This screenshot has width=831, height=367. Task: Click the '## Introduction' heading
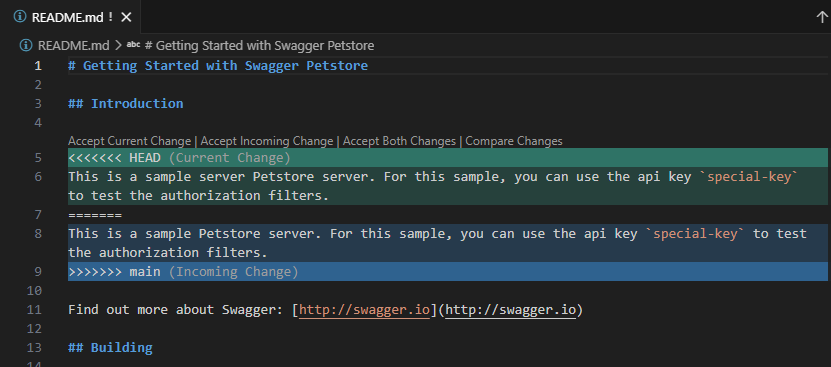pos(126,103)
